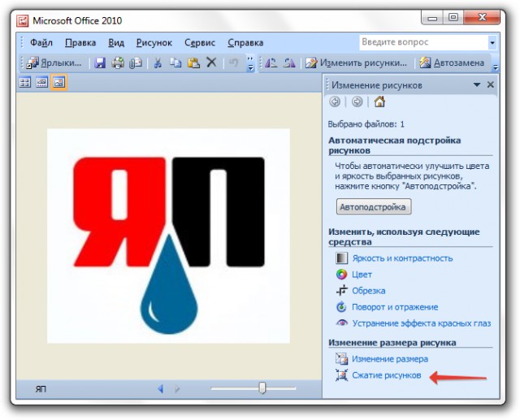The width and height of the screenshot is (520, 420).
Task: Click the crop tool icon
Action: [x=341, y=290]
